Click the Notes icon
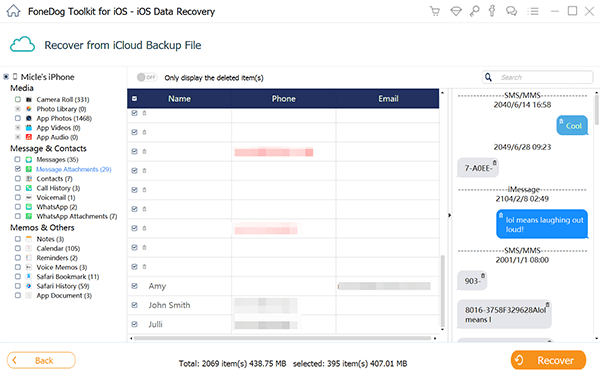This screenshot has height=377, width=600. pyautogui.click(x=29, y=239)
